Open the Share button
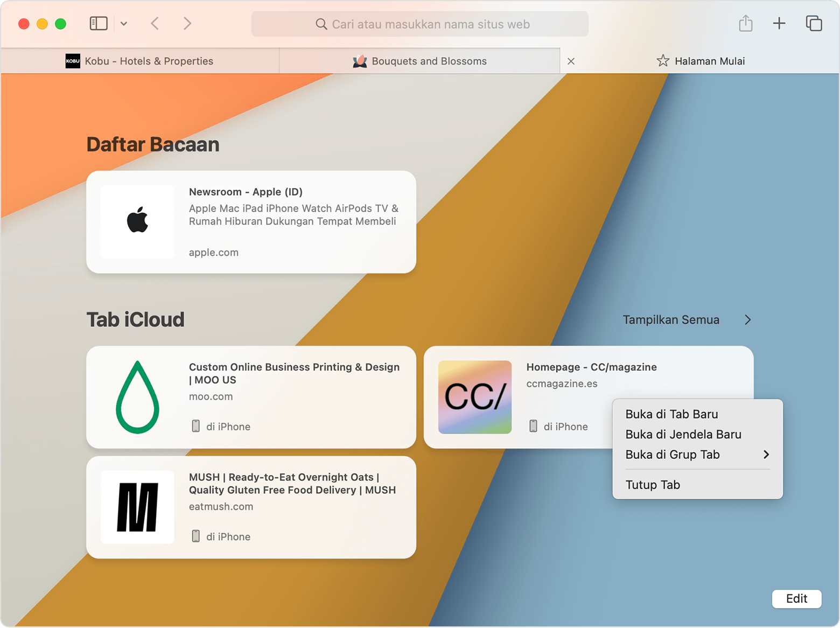840x628 pixels. (745, 23)
